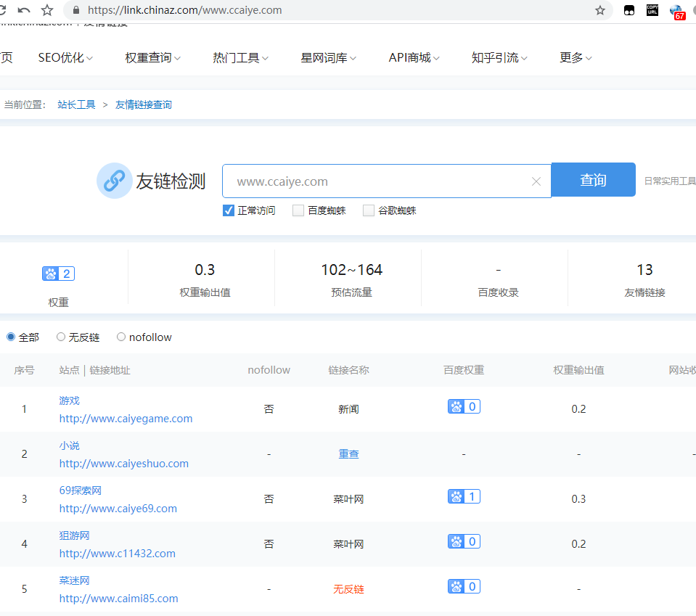Expand the SEO优化 dropdown menu
Image resolution: width=696 pixels, height=616 pixels.
click(x=65, y=58)
